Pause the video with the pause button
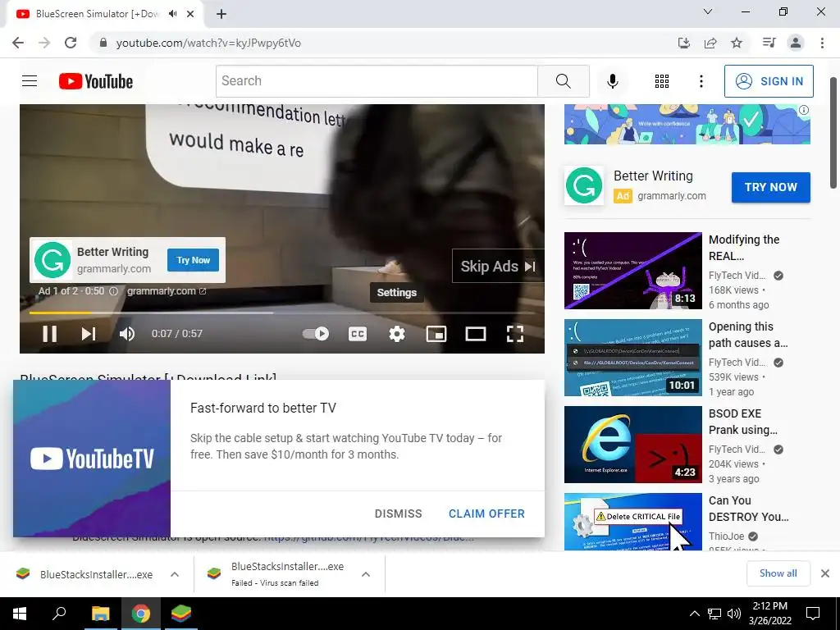 click(x=50, y=334)
